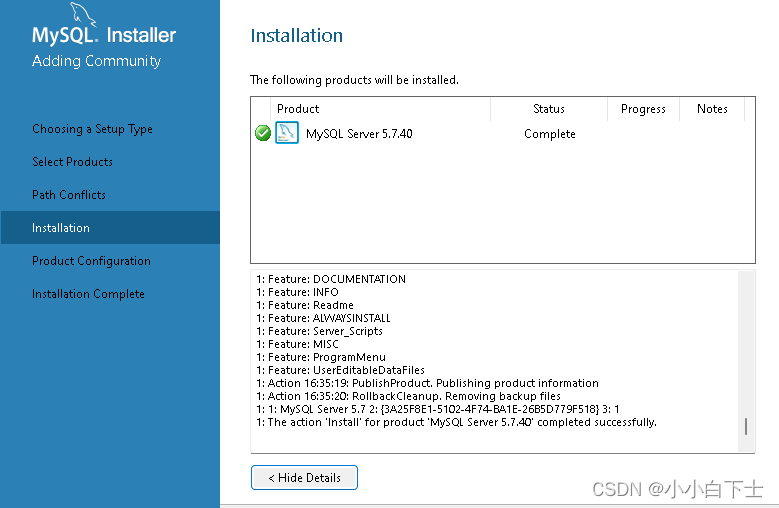Image resolution: width=779 pixels, height=508 pixels.
Task: Click log line Feature: Readme
Action: [305, 305]
